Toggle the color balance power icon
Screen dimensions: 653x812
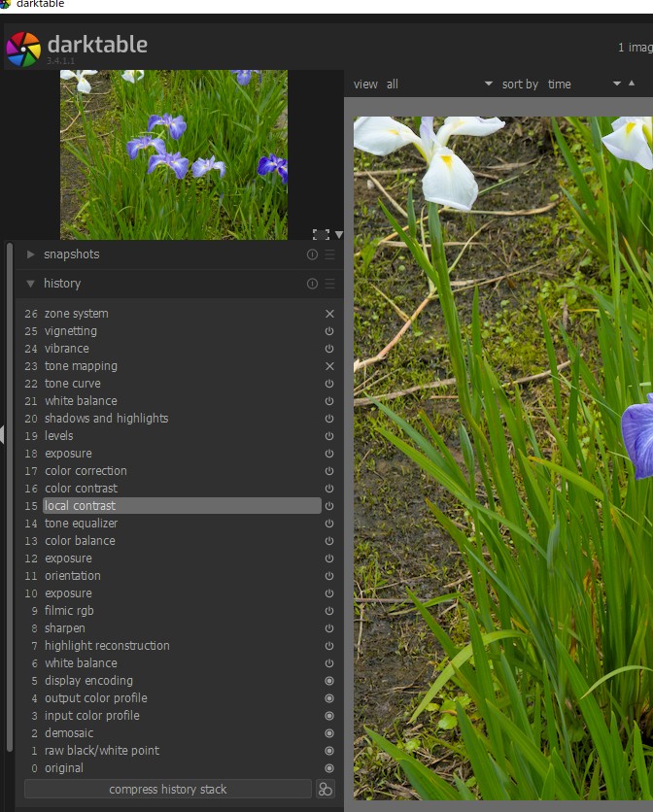329,541
